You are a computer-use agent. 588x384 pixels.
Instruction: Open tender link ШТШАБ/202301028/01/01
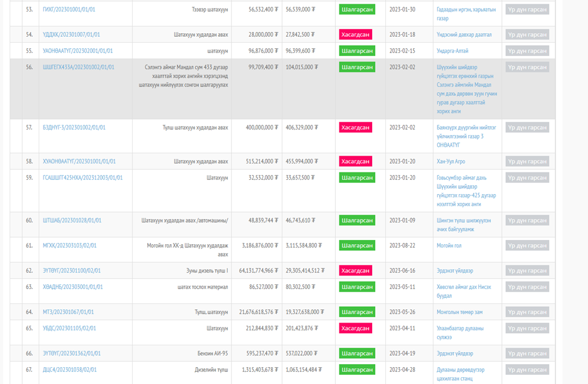(72, 221)
